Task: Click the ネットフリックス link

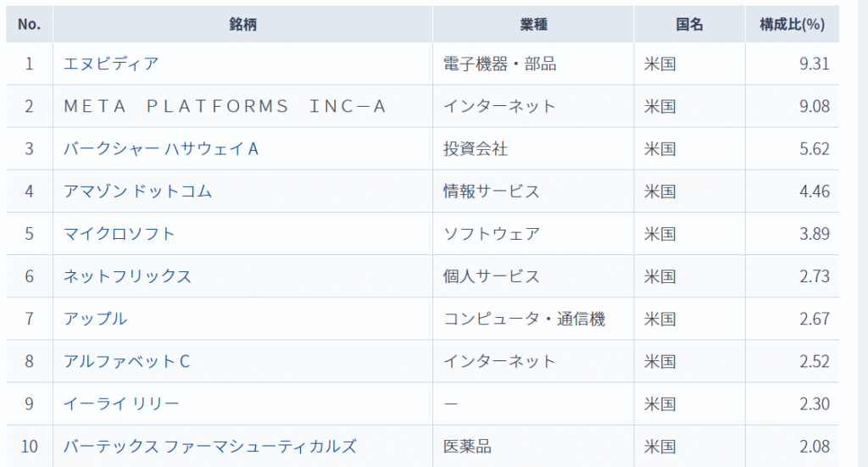Action: tap(127, 275)
